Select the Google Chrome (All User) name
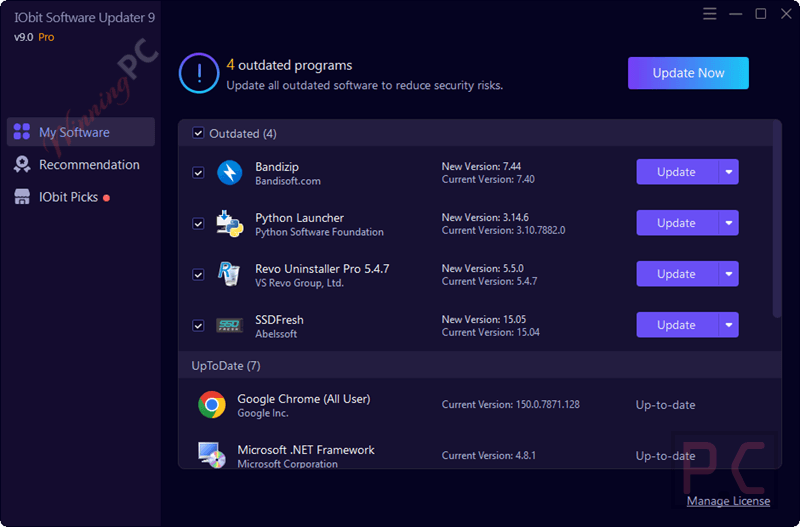Viewport: 800px width, 527px height. click(304, 399)
